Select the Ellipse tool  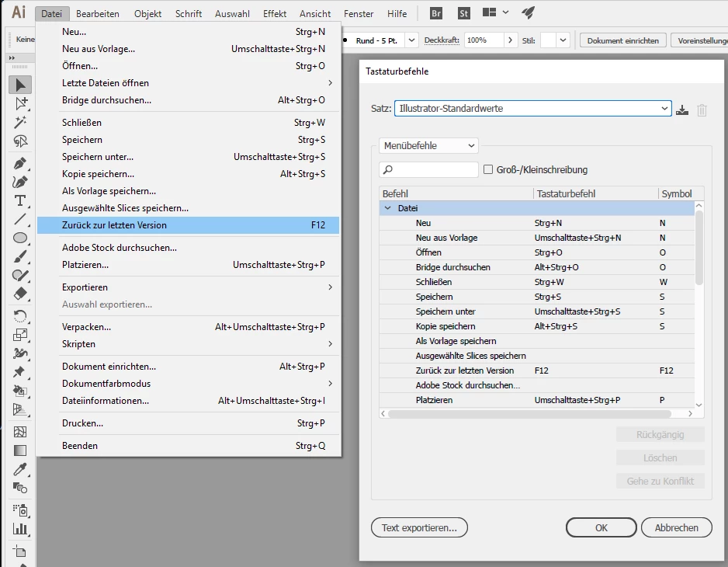20,238
